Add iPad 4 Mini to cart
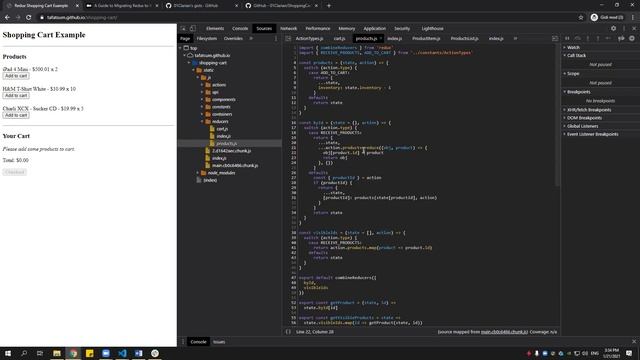 [16, 76]
